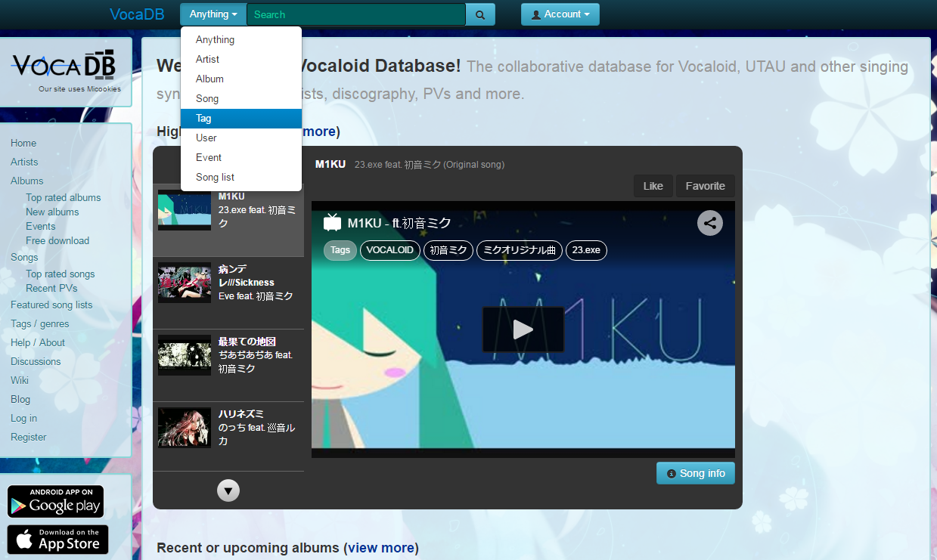Select the Sickness song thumbnail
Screen dimensions: 937x560
pos(185,283)
